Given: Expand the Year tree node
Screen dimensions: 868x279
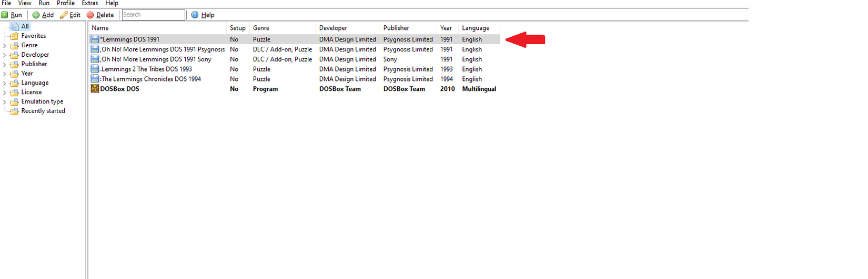Looking at the screenshot, I should (x=5, y=74).
